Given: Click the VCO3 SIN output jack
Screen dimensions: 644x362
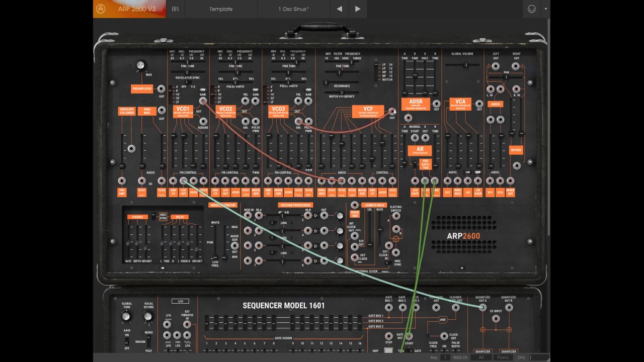Looking at the screenshot, I should 298,121.
